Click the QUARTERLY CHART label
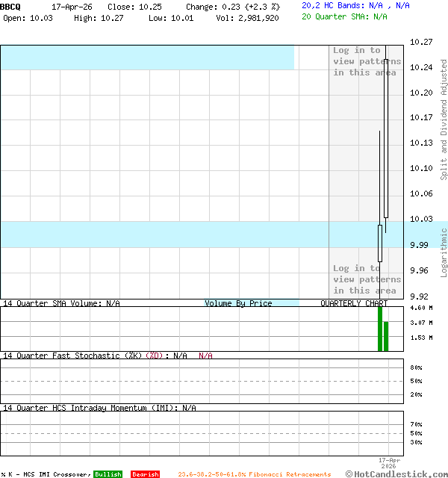The height and width of the screenshot is (478, 448). pos(354,303)
